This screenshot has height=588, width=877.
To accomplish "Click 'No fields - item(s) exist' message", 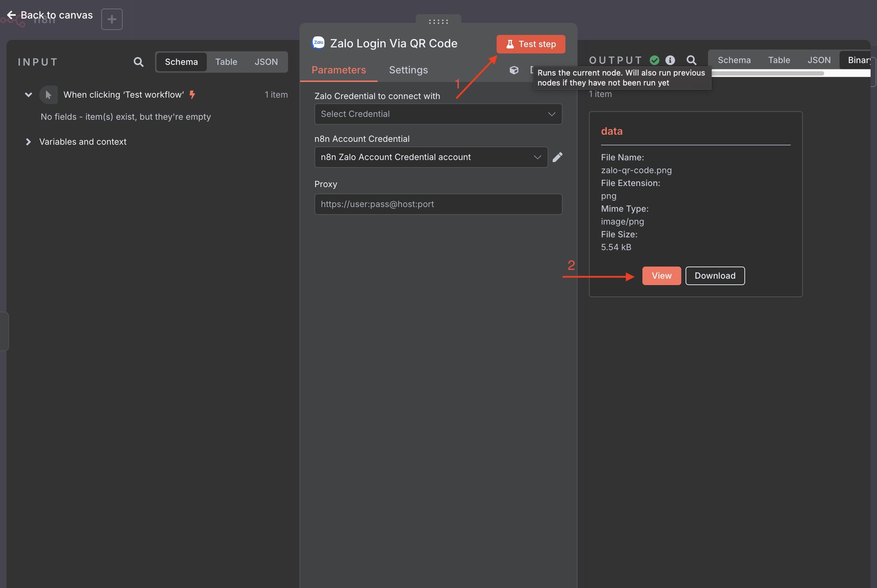I will 125,117.
